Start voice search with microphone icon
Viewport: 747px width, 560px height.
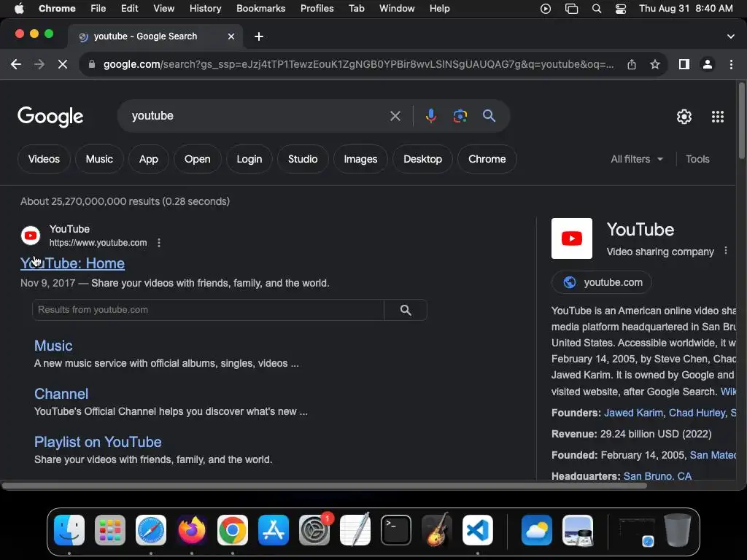pyautogui.click(x=430, y=116)
